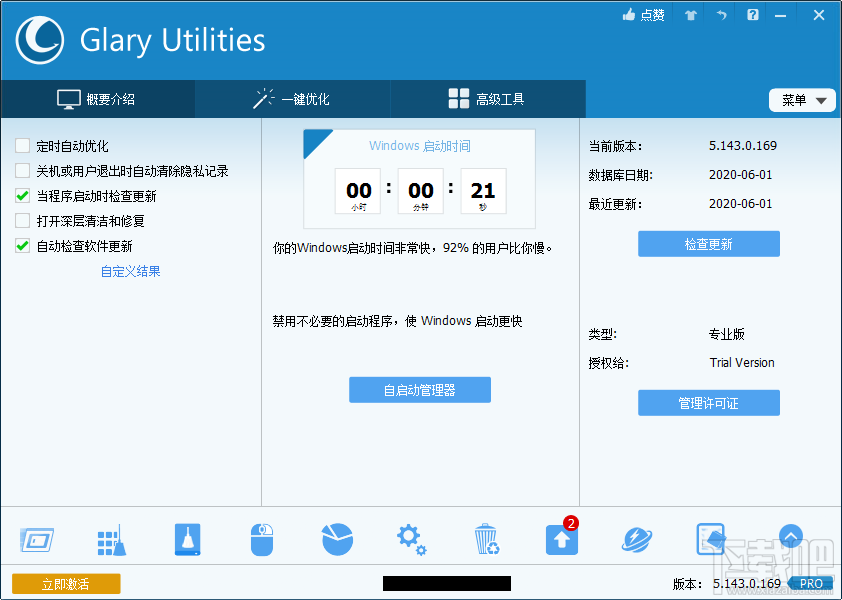Enable 定时自动优化 checkbox
Viewport: 842px width, 600px height.
(x=22, y=145)
